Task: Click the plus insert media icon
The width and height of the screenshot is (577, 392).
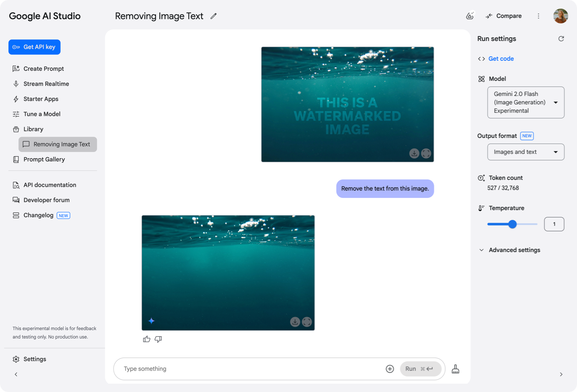Action: [x=390, y=369]
